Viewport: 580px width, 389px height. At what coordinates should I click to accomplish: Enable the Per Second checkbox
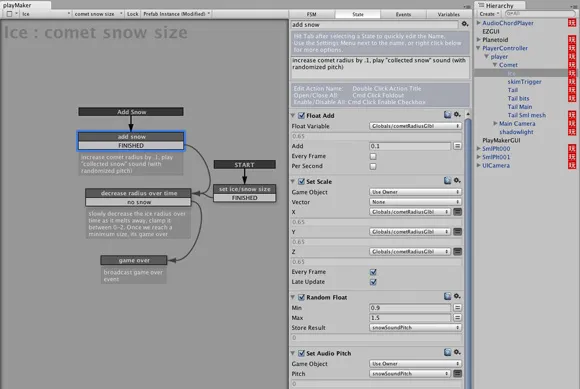coord(373,166)
